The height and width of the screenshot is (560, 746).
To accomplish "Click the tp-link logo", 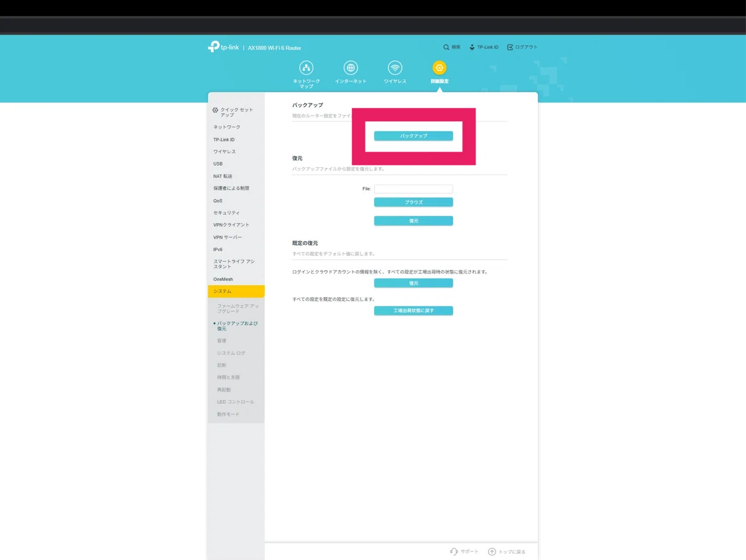I will [223, 47].
